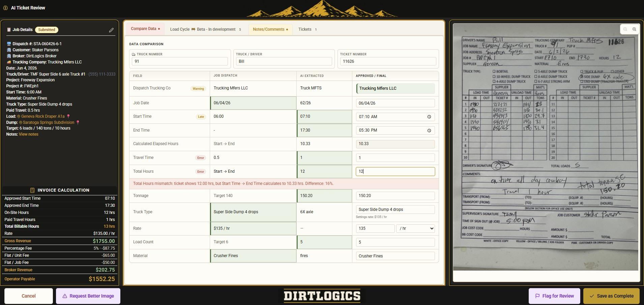This screenshot has height=305, width=644.
Task: Click the Truck / Driver input showing Bill
Action: pos(284,61)
